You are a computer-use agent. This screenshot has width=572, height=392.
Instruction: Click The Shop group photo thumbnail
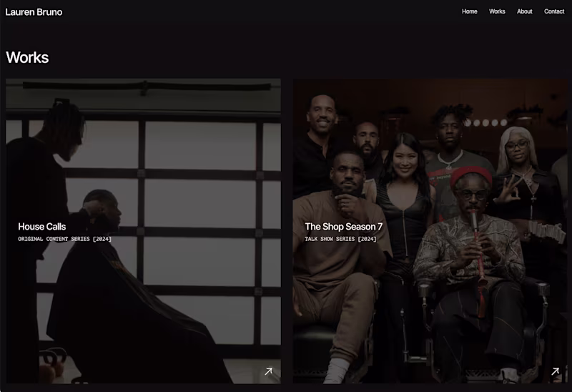pos(430,231)
